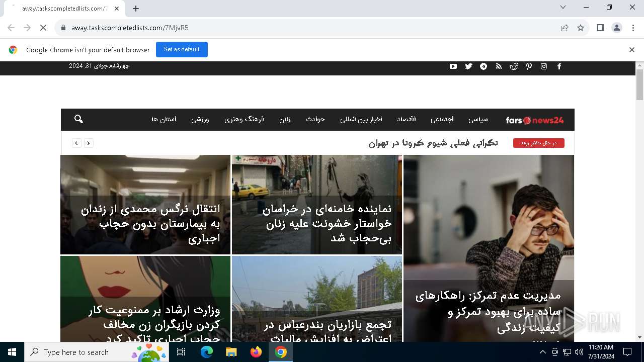
Task: Bookmark this page with star icon
Action: 581,28
